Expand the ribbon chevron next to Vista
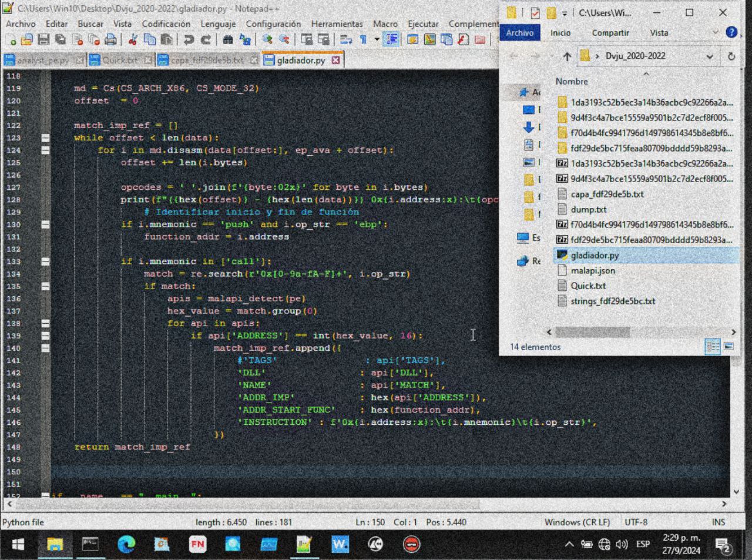752x560 pixels. click(715, 32)
